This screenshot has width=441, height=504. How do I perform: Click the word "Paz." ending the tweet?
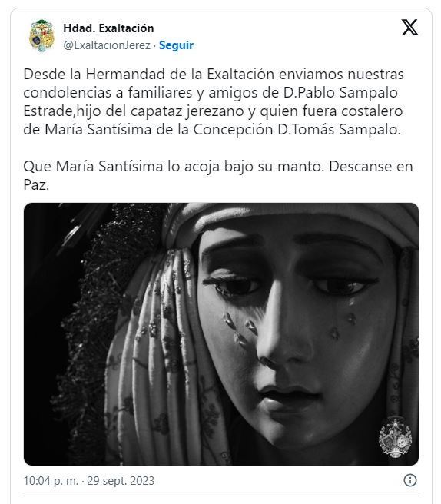click(36, 185)
